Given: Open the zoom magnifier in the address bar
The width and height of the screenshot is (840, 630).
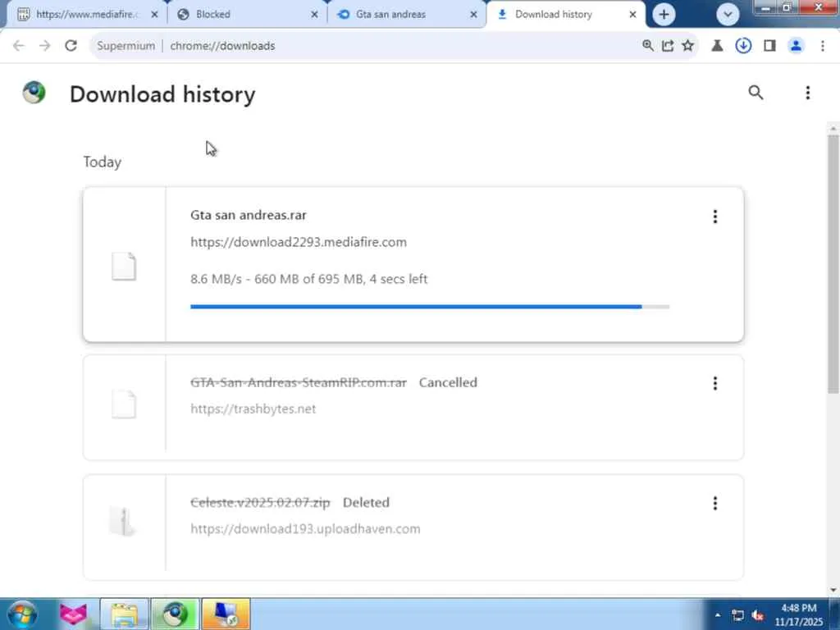Looking at the screenshot, I should coord(648,46).
